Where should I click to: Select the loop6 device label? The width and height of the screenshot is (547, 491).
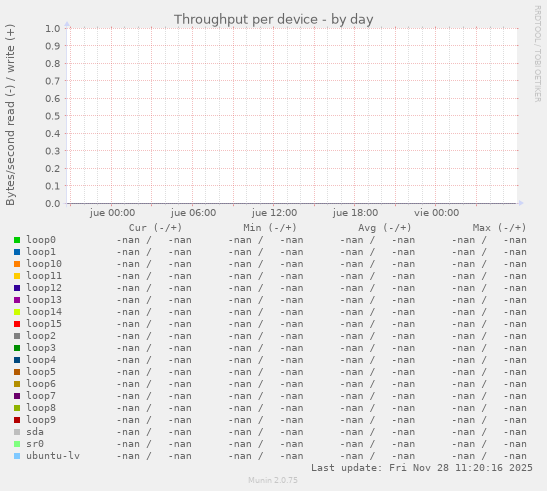click(41, 384)
